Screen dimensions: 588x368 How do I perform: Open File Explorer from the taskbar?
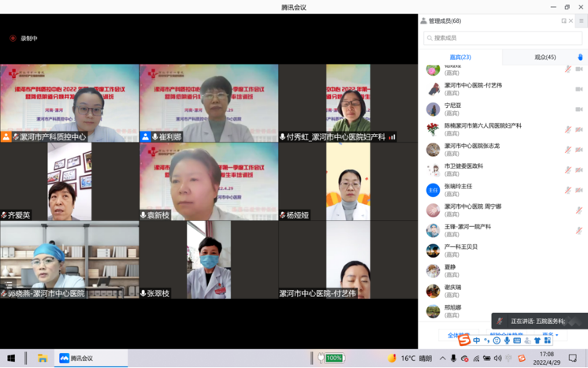[x=43, y=359]
